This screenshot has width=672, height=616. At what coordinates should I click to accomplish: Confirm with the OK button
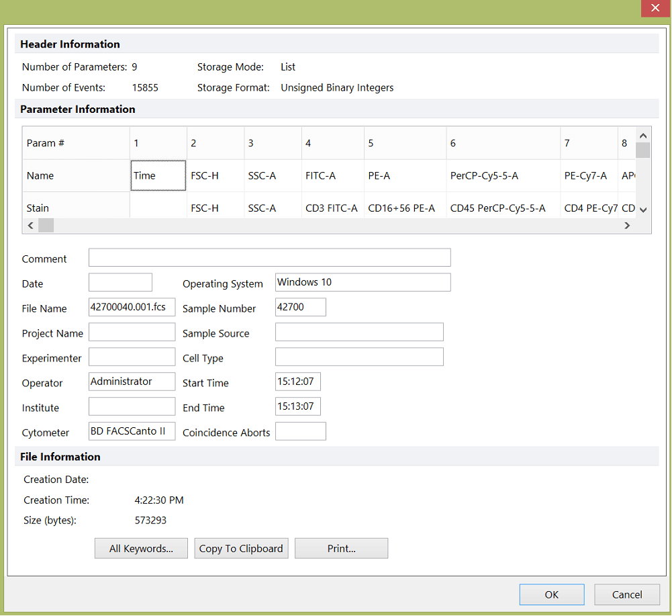pyautogui.click(x=552, y=595)
